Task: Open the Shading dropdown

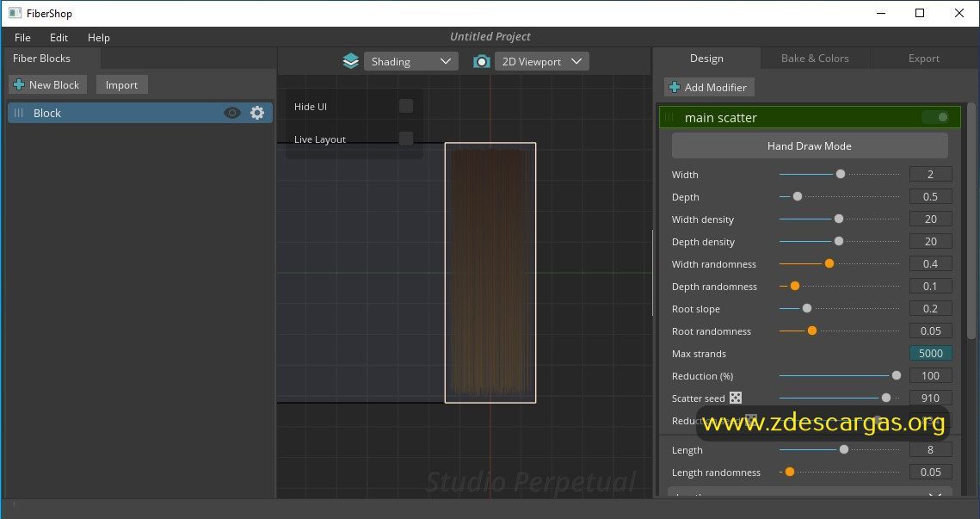Action: click(410, 61)
